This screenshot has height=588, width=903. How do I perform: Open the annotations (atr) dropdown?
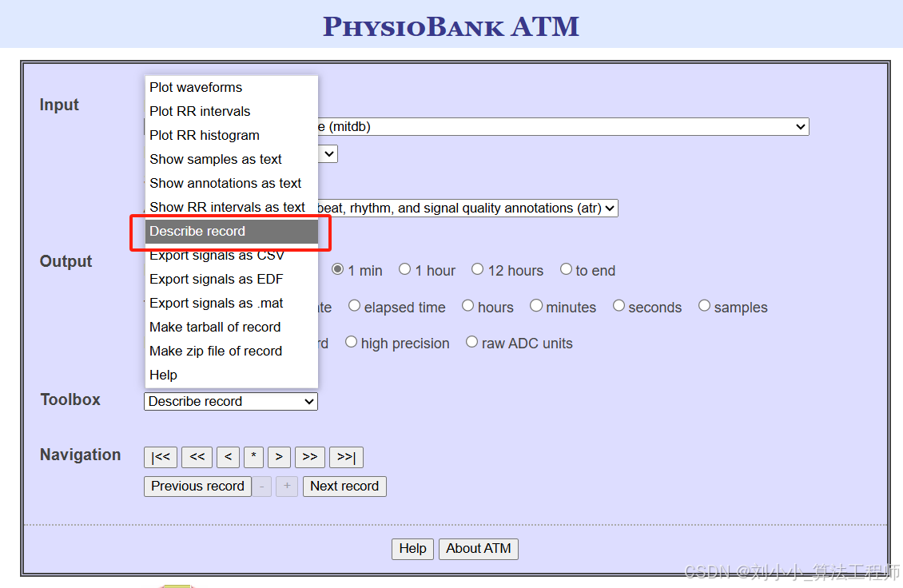pos(467,208)
